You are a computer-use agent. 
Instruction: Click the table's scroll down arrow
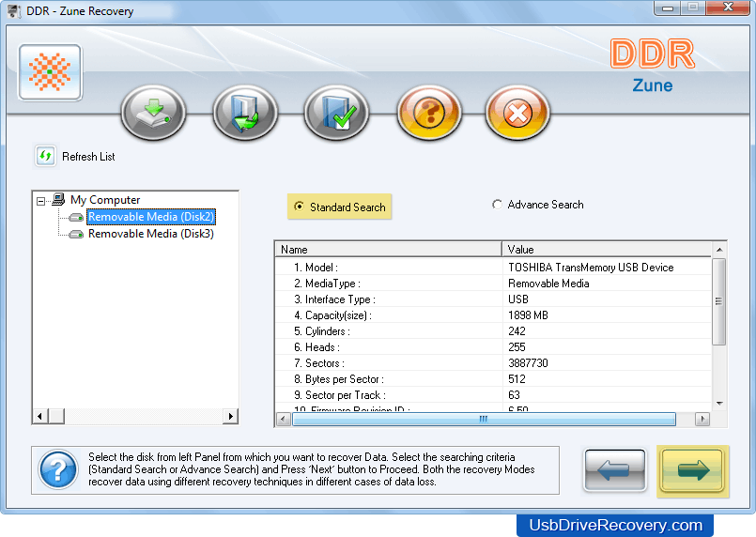tap(718, 404)
